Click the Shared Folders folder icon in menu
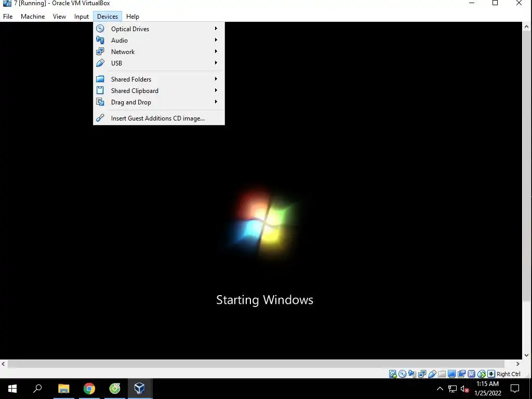This screenshot has width=532, height=399. coord(100,79)
